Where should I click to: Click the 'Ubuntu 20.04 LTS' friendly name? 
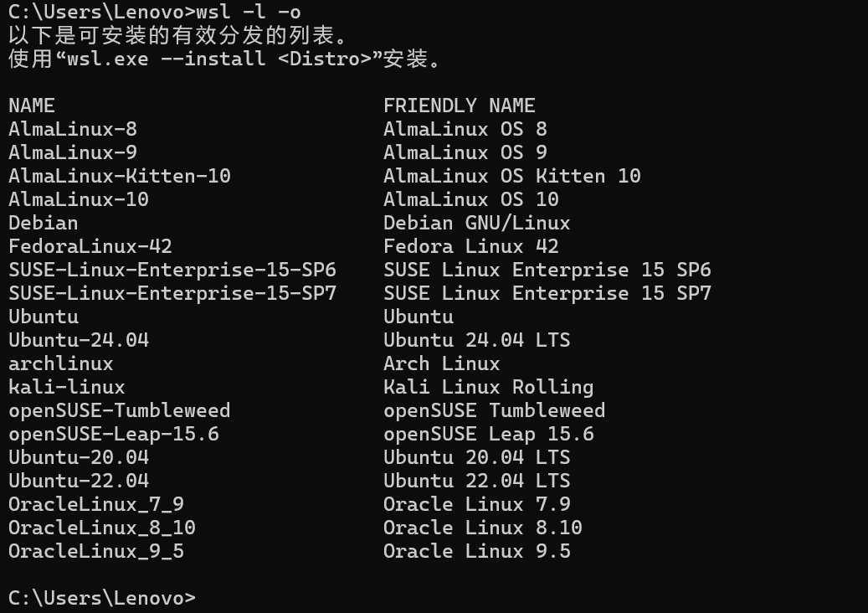click(x=476, y=457)
